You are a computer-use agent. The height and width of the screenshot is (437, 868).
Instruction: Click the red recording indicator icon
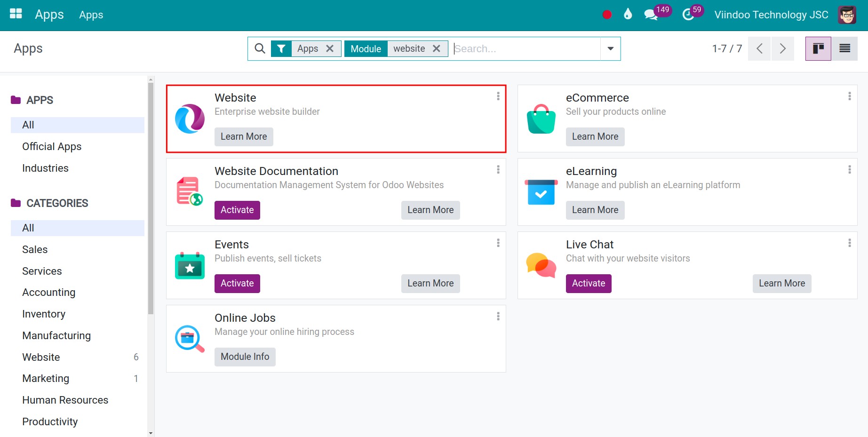(607, 15)
